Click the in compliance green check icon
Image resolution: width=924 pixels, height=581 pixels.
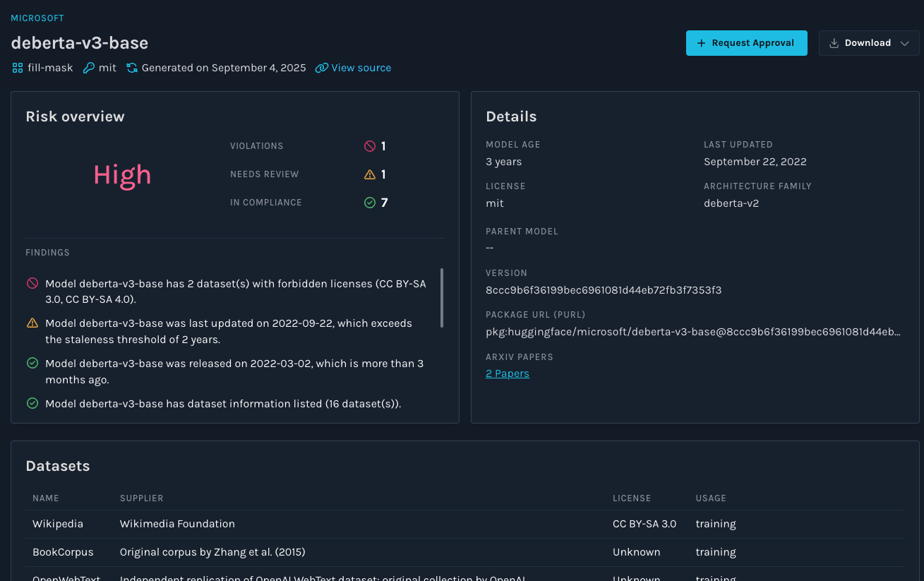pyautogui.click(x=370, y=203)
